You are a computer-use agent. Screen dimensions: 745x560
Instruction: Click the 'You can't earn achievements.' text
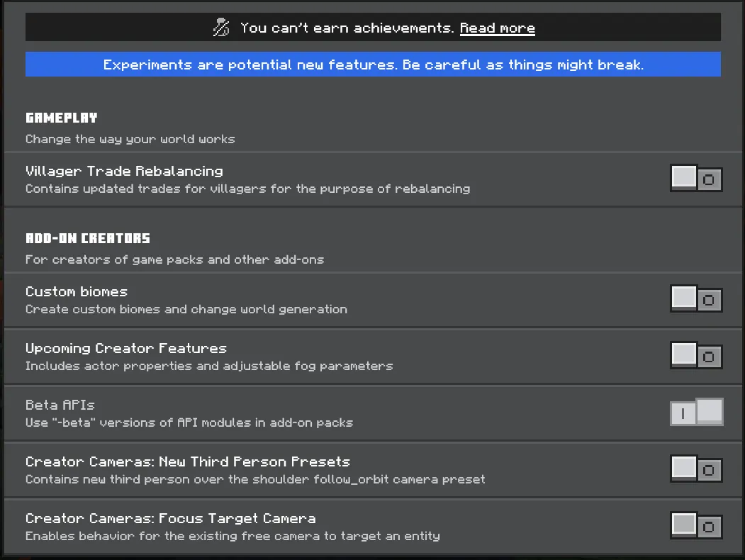pos(347,28)
